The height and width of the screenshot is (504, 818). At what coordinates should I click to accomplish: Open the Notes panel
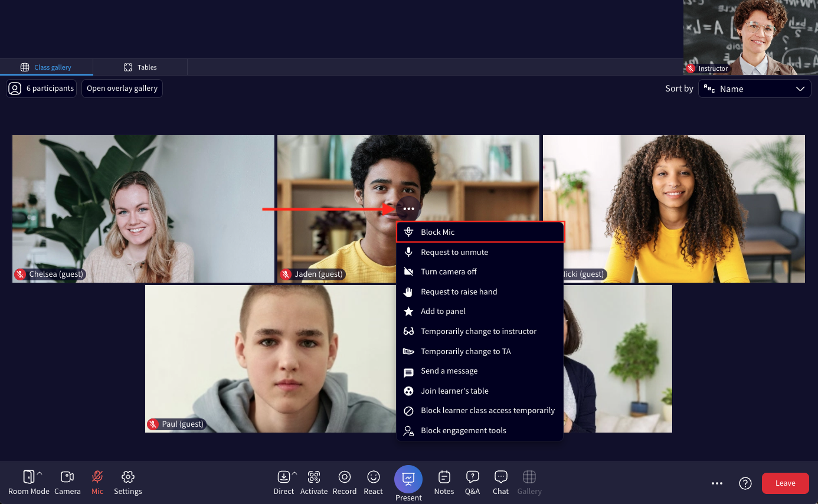[444, 482]
